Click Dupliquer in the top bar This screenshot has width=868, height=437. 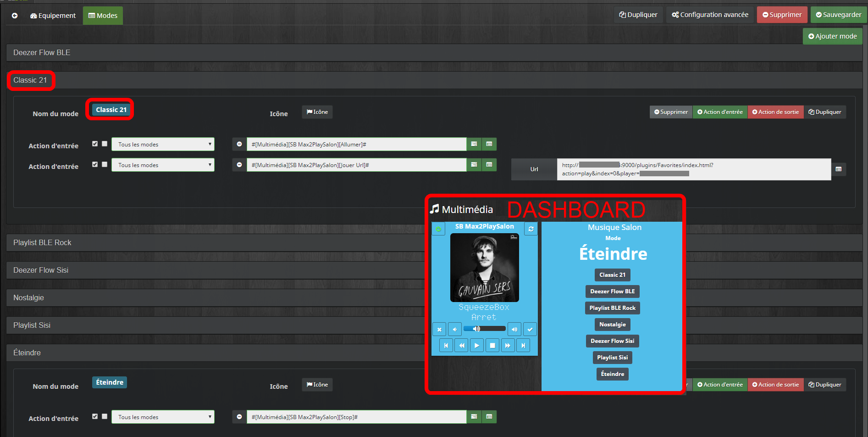[x=638, y=15]
